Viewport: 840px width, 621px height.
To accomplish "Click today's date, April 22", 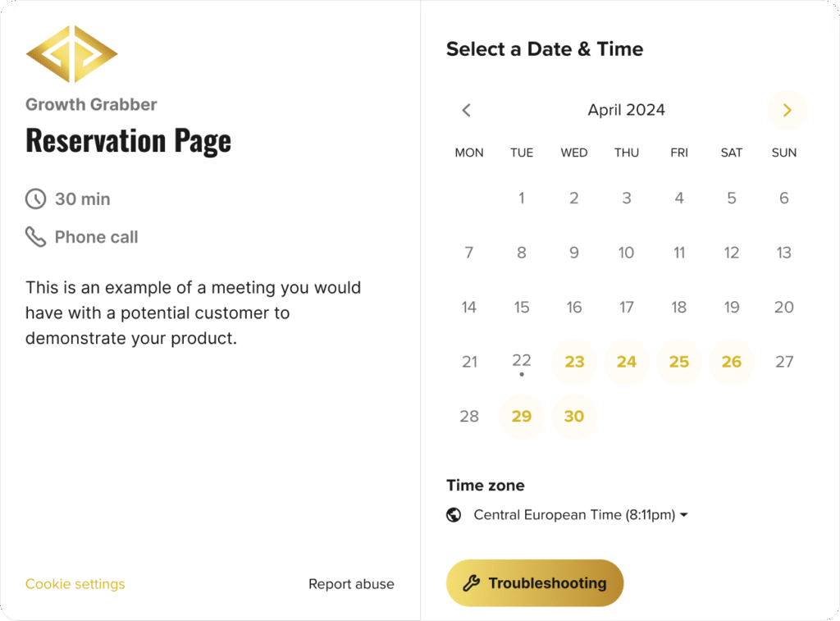I will click(x=522, y=361).
